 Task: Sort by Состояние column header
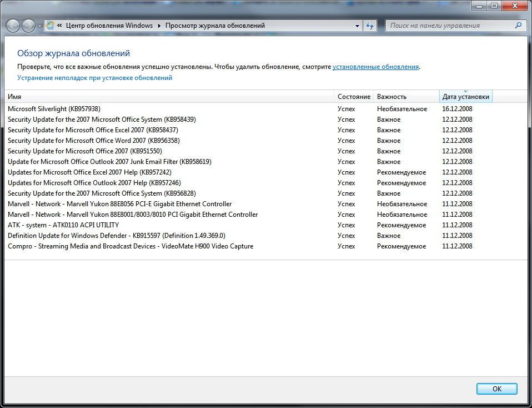pos(354,97)
